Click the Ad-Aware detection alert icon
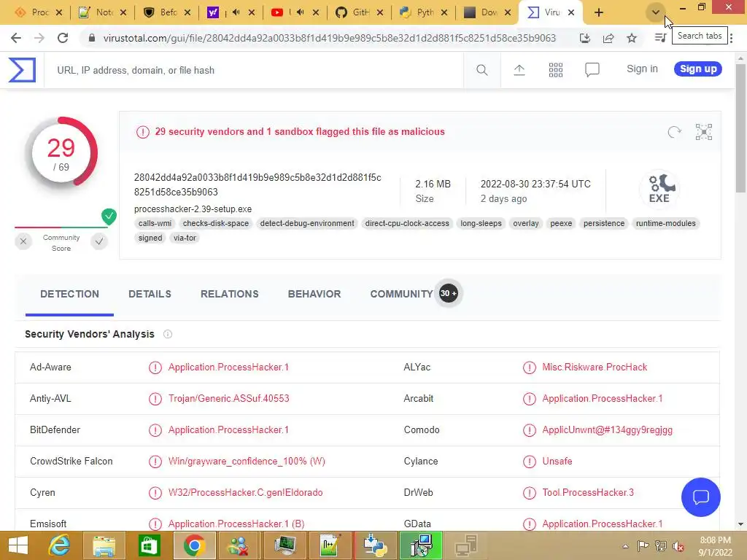This screenshot has height=560, width=747. pyautogui.click(x=155, y=367)
